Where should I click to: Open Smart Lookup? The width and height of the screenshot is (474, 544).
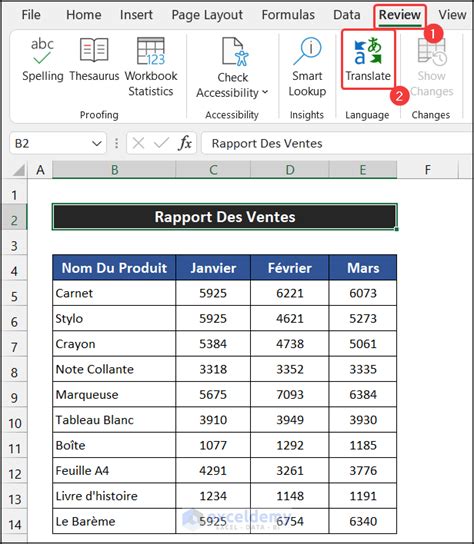pos(307,67)
